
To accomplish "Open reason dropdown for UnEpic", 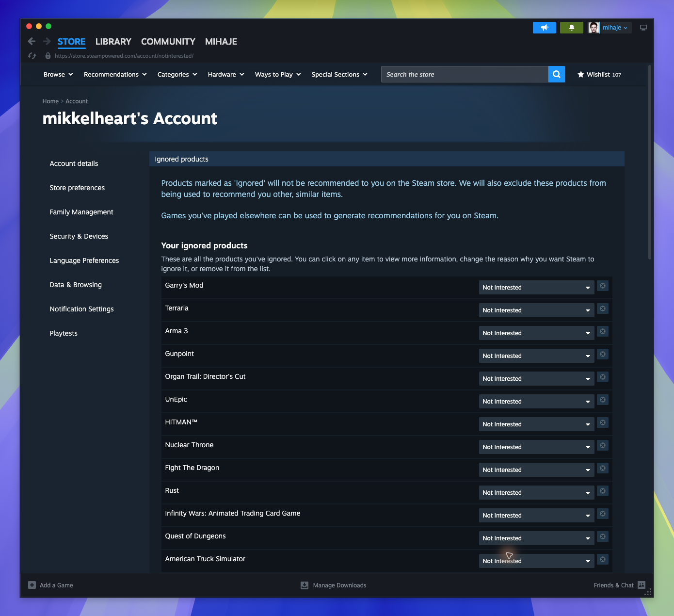I will tap(536, 401).
